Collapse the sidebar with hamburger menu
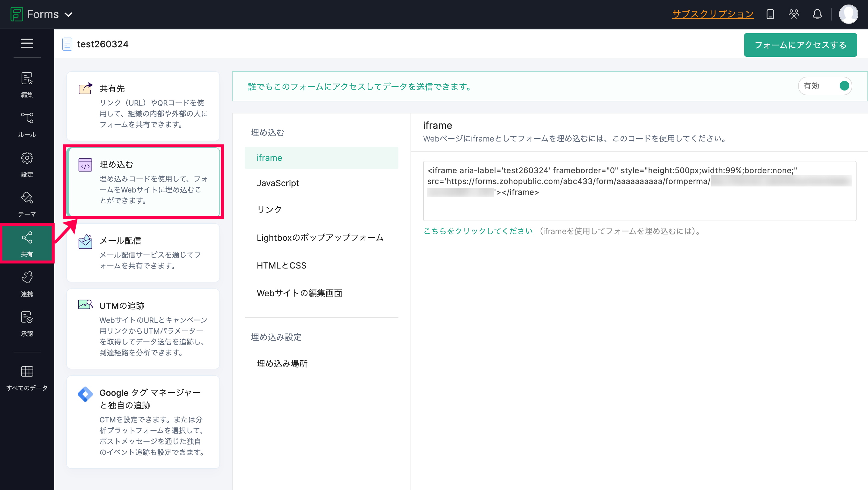868x490 pixels. (27, 43)
